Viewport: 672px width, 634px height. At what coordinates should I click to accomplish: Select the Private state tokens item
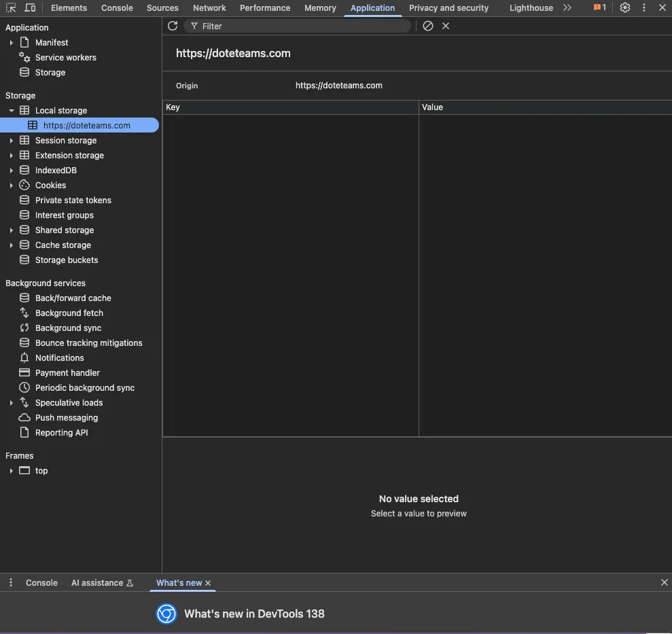tap(73, 200)
